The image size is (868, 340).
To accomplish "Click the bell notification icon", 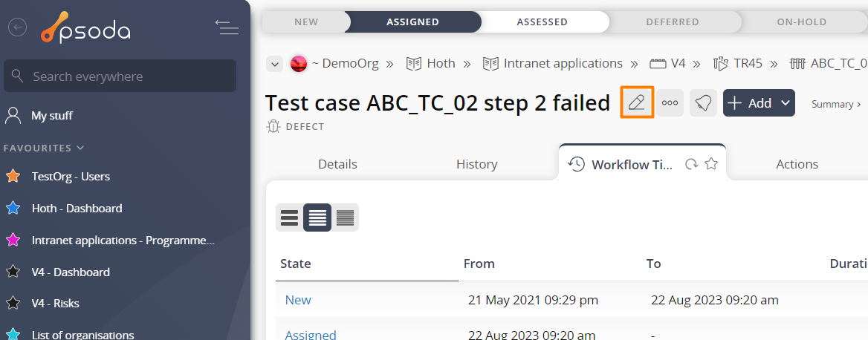I will pos(703,103).
